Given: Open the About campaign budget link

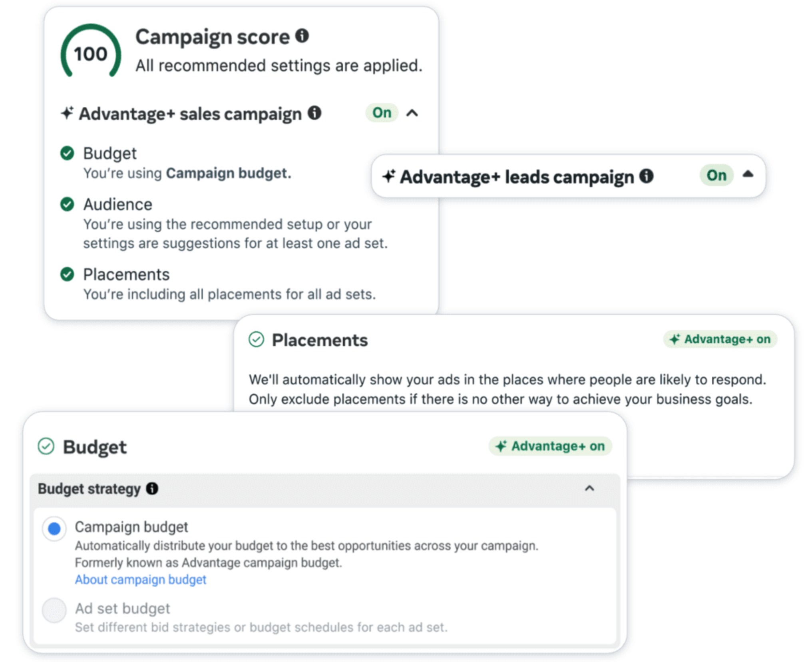Looking at the screenshot, I should pyautogui.click(x=140, y=579).
